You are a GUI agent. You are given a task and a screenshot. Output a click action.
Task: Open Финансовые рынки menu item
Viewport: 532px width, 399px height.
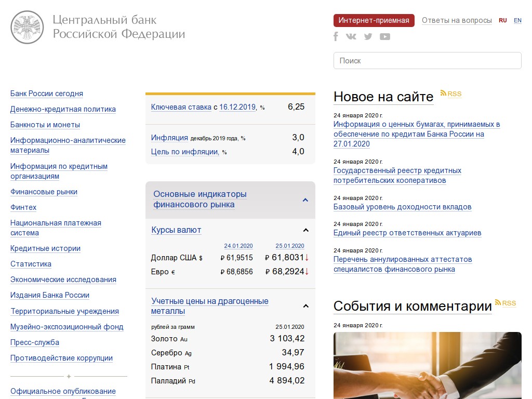[44, 192]
